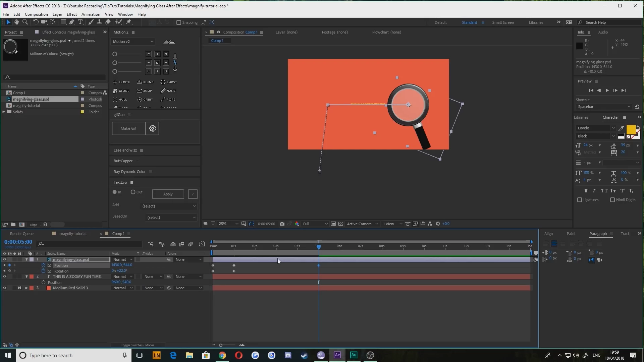This screenshot has height=362, width=644.
Task: Expand the Solids folder in Project
Action: 4,112
